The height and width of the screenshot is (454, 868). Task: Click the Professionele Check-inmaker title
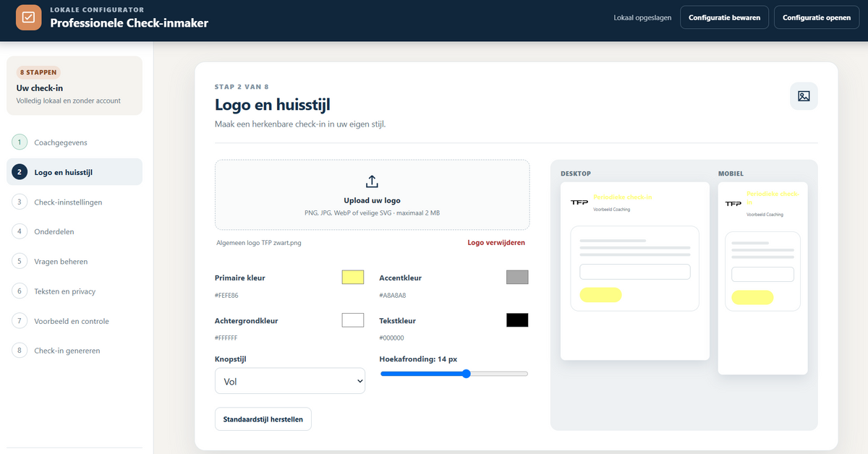[129, 22]
